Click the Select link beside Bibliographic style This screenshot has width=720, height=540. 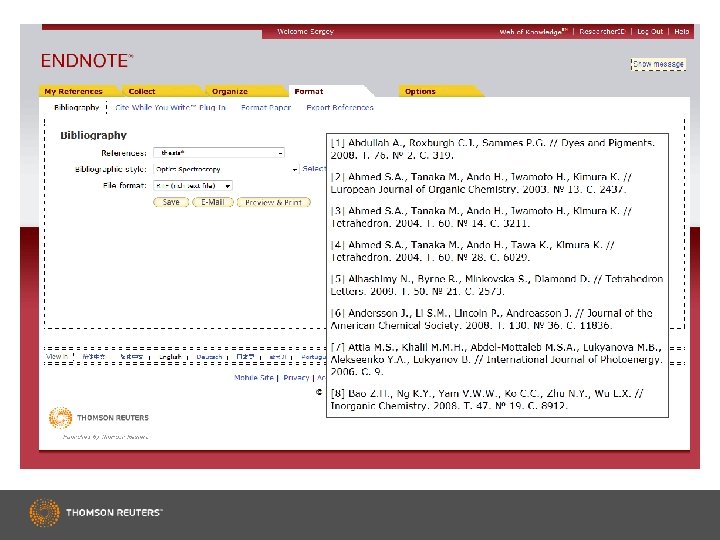click(314, 169)
